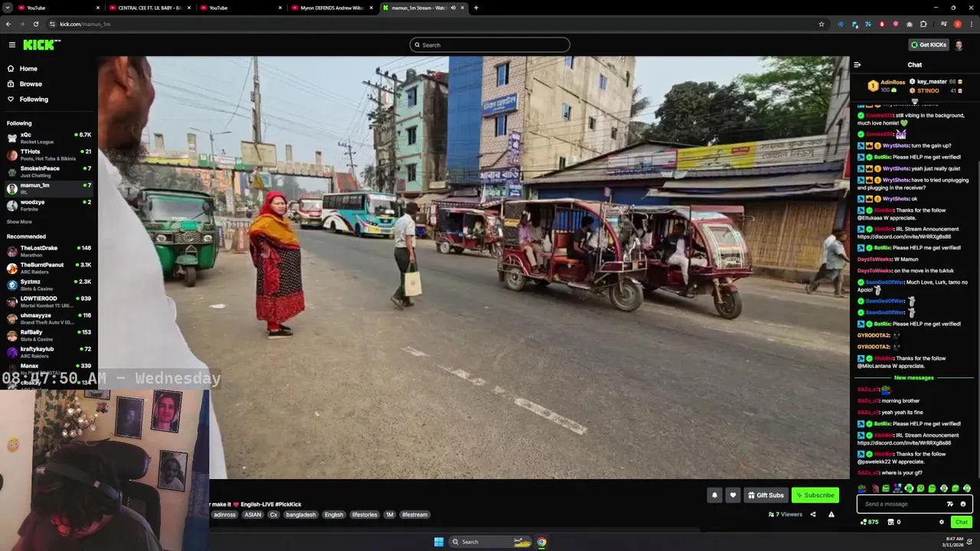
Task: Bookmark this page with star icon
Action: point(822,24)
